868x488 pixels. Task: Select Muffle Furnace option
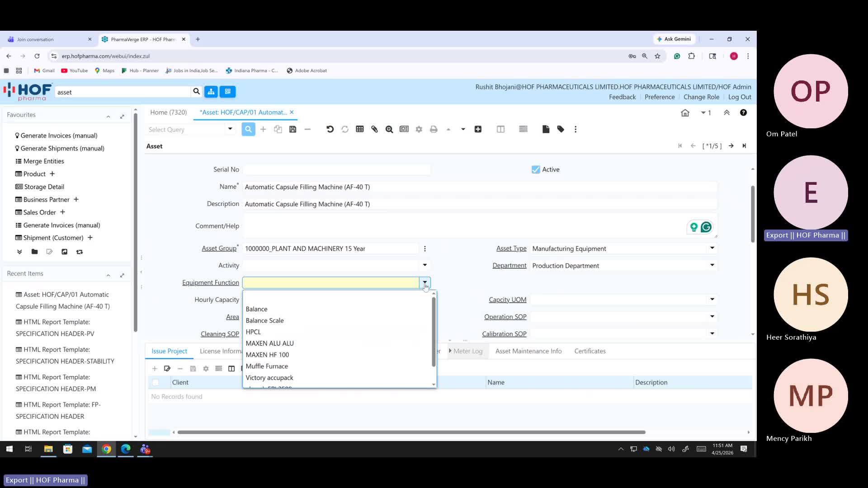coord(267,366)
